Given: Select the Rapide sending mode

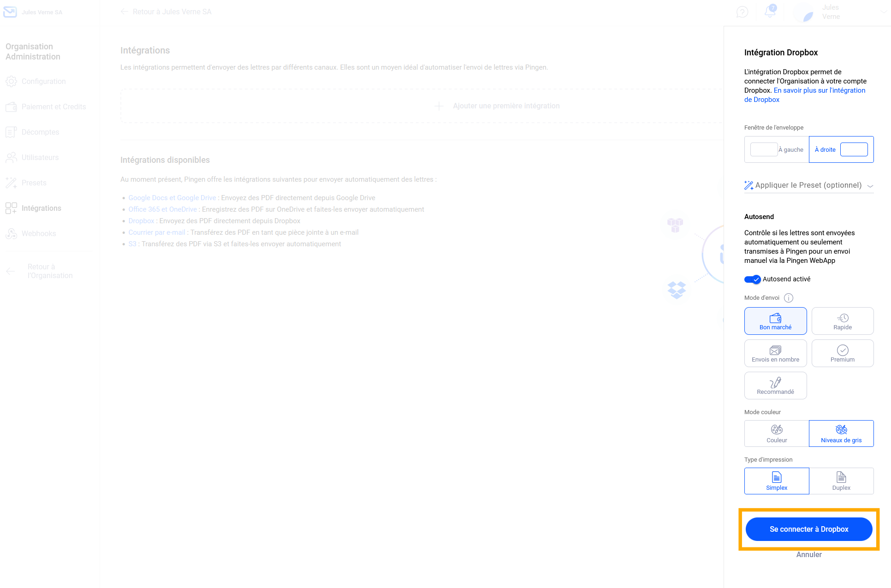Looking at the screenshot, I should (x=842, y=321).
